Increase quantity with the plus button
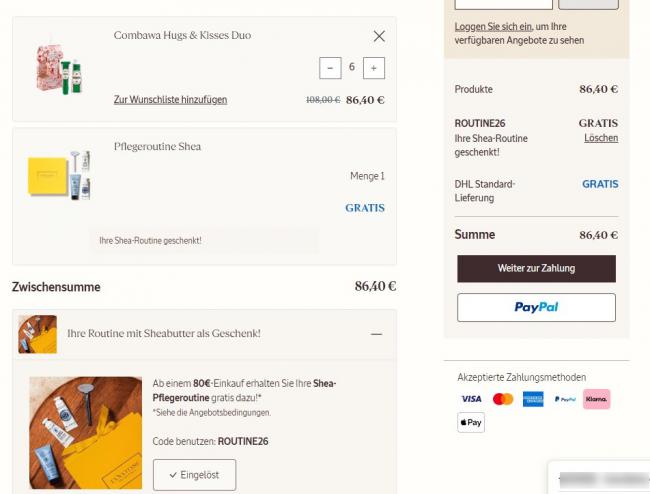The width and height of the screenshot is (650, 494). click(x=374, y=68)
